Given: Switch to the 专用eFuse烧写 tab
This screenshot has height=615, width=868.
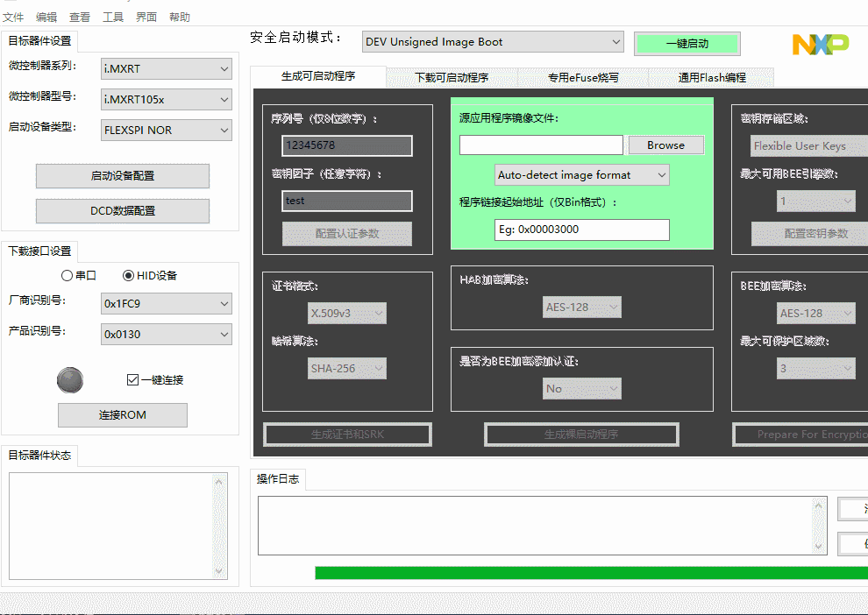Looking at the screenshot, I should pyautogui.click(x=583, y=77).
